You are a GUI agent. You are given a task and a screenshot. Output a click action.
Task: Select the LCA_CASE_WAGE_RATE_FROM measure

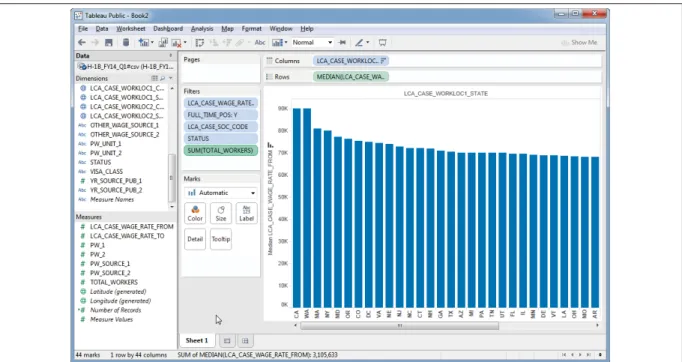click(x=132, y=226)
